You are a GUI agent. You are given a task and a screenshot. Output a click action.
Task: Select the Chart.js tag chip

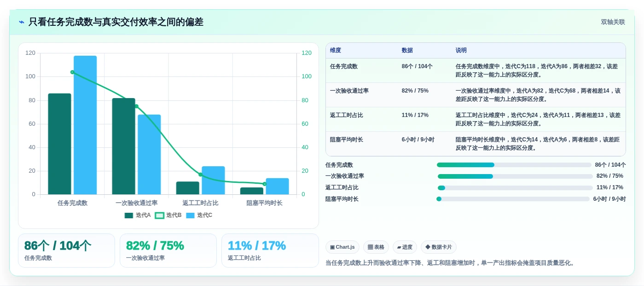coord(342,247)
